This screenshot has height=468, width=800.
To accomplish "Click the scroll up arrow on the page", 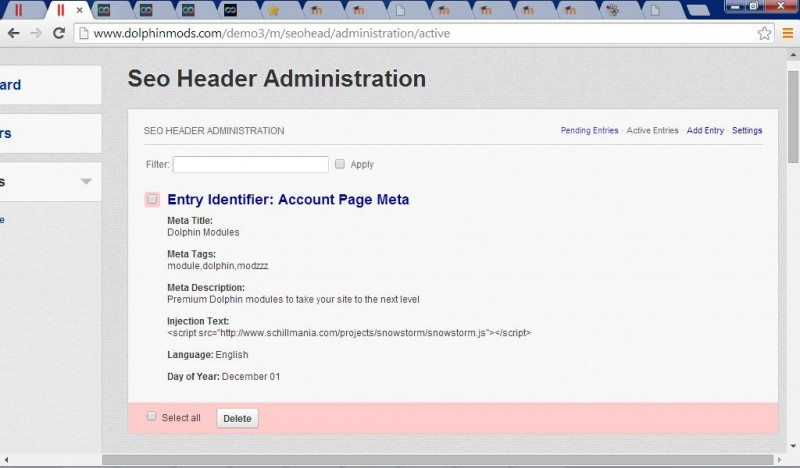I will coord(793,54).
